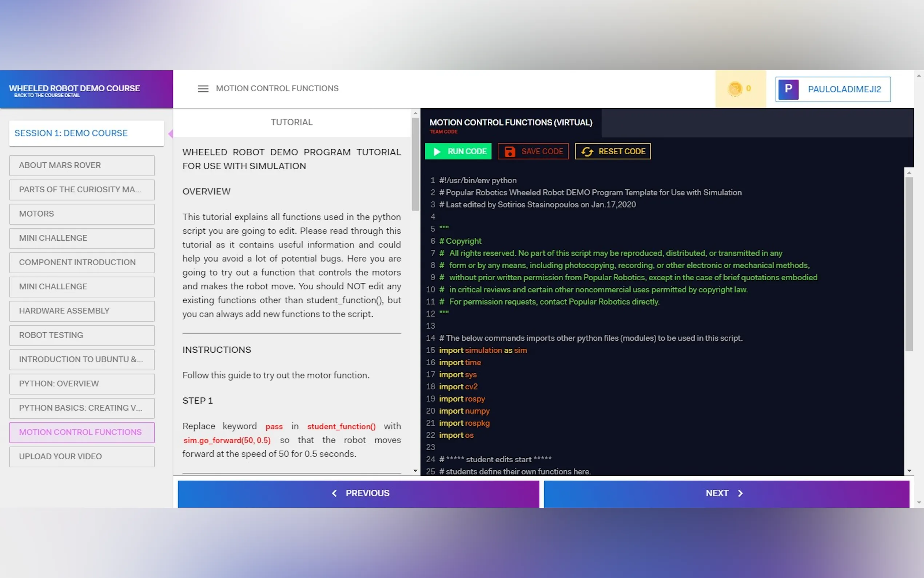Open Parts of the Curiosity Ma... lesson

click(82, 190)
